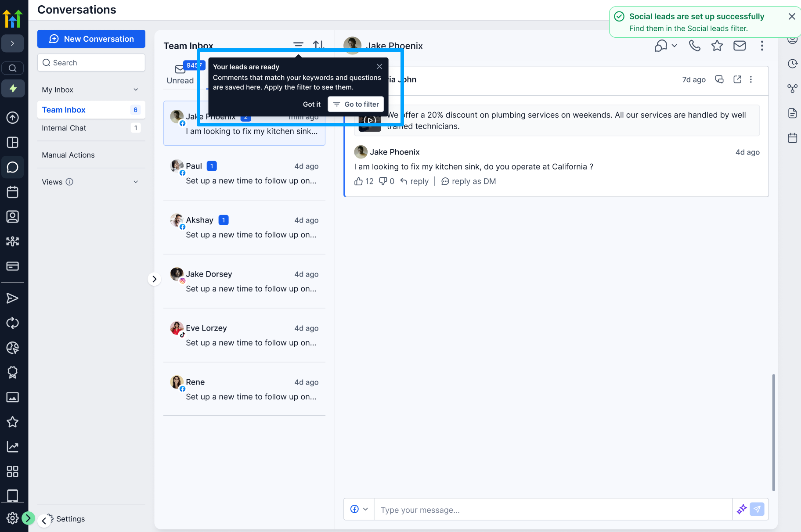Click the Go to filter button
Viewport: 801px width, 532px height.
tap(356, 104)
